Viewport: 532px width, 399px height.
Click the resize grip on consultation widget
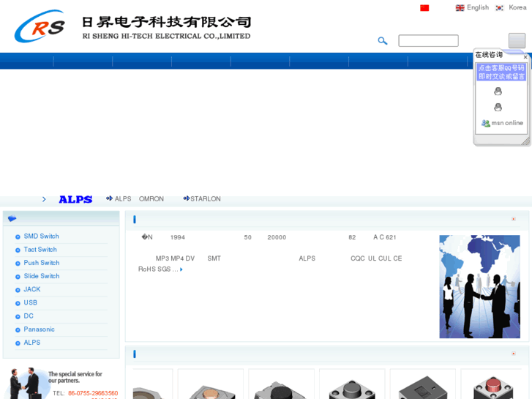point(525,141)
